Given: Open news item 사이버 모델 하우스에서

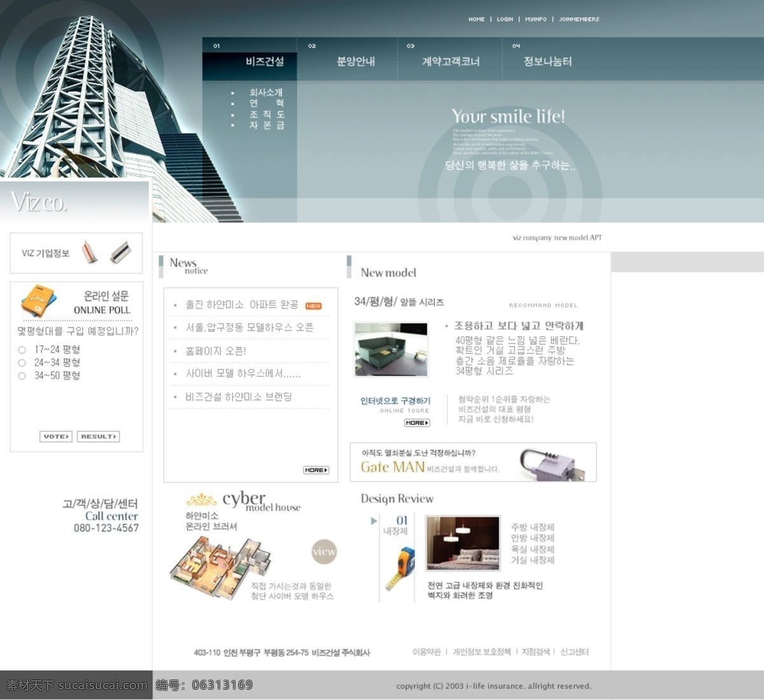Looking at the screenshot, I should click(x=243, y=374).
